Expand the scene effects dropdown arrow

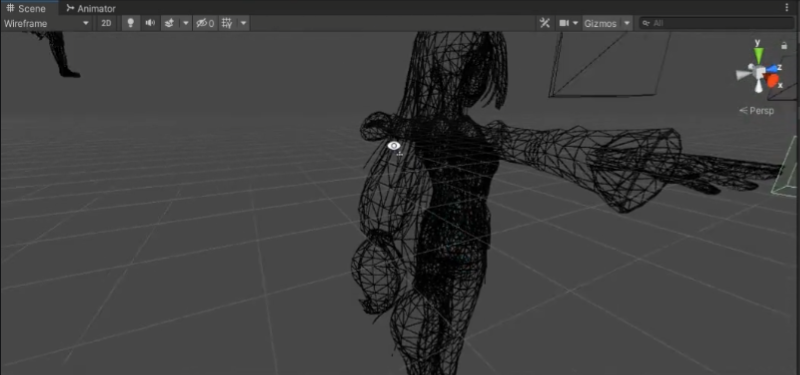[186, 23]
